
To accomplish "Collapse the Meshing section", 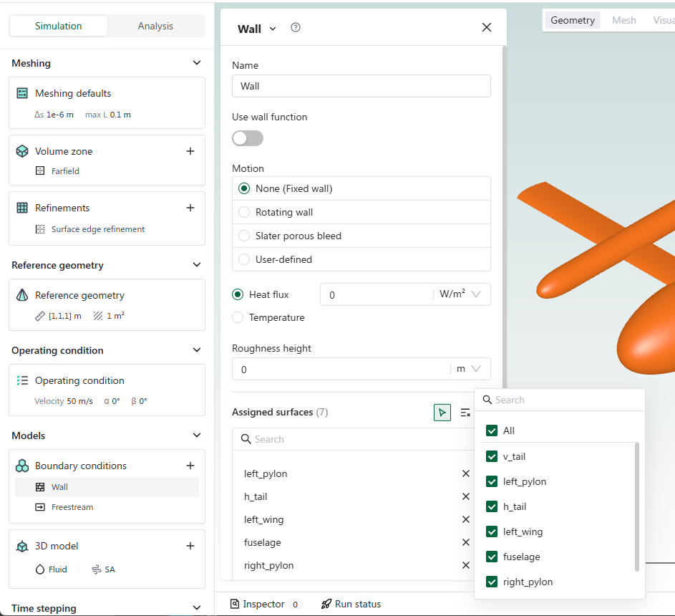I will (x=197, y=63).
